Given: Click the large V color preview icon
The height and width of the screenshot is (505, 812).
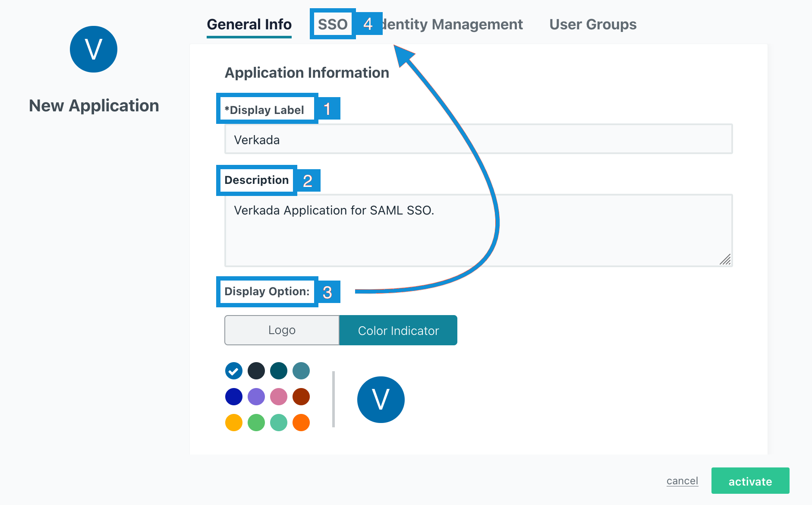Looking at the screenshot, I should (x=381, y=400).
